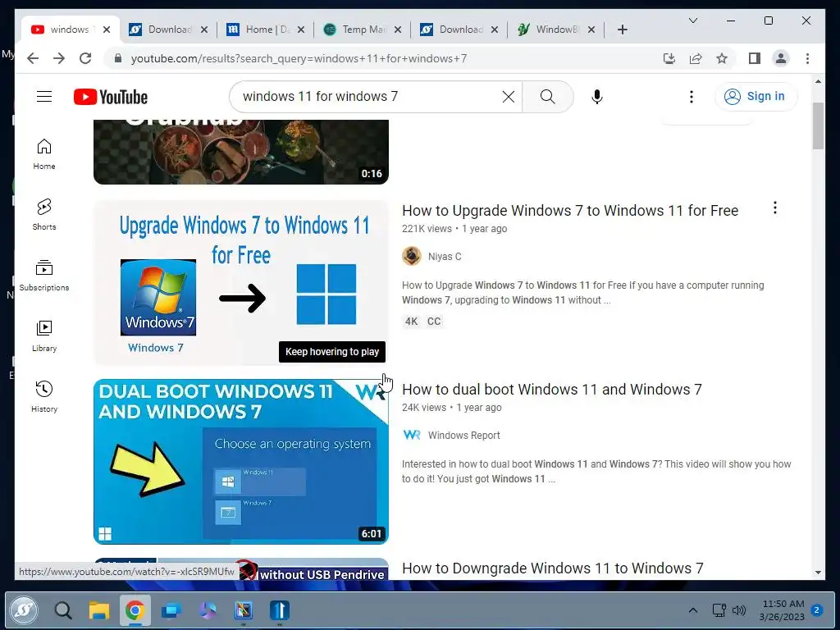Expand the tab search dropdown
The image size is (840, 630).
[692, 21]
